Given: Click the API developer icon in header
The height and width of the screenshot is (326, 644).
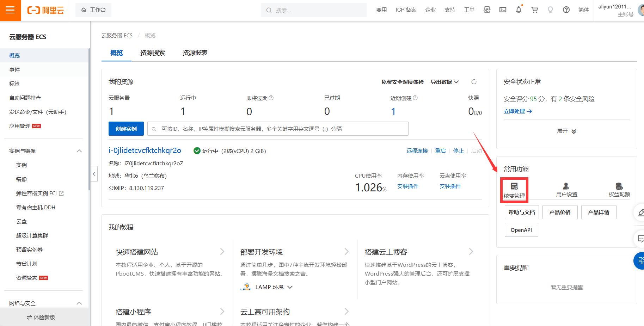Looking at the screenshot, I should (x=487, y=10).
